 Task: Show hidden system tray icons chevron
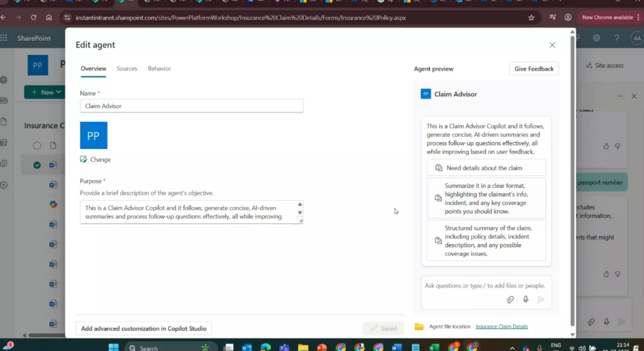(x=512, y=348)
